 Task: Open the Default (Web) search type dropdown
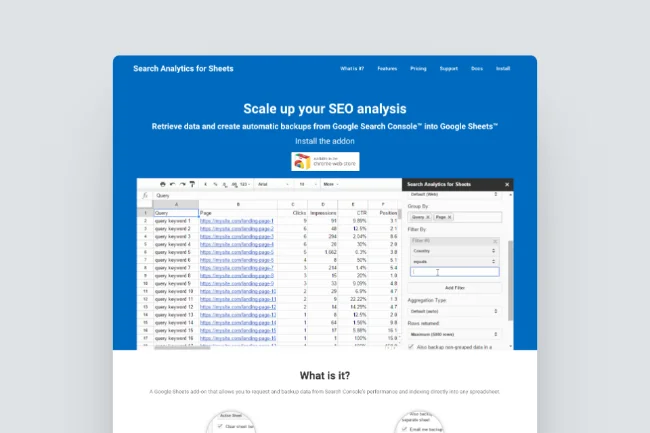click(x=454, y=194)
